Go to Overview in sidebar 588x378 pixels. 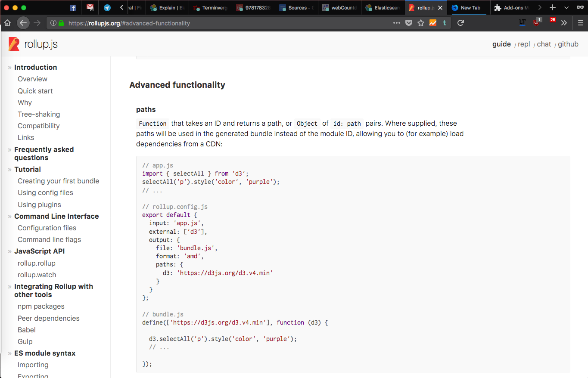(x=32, y=79)
